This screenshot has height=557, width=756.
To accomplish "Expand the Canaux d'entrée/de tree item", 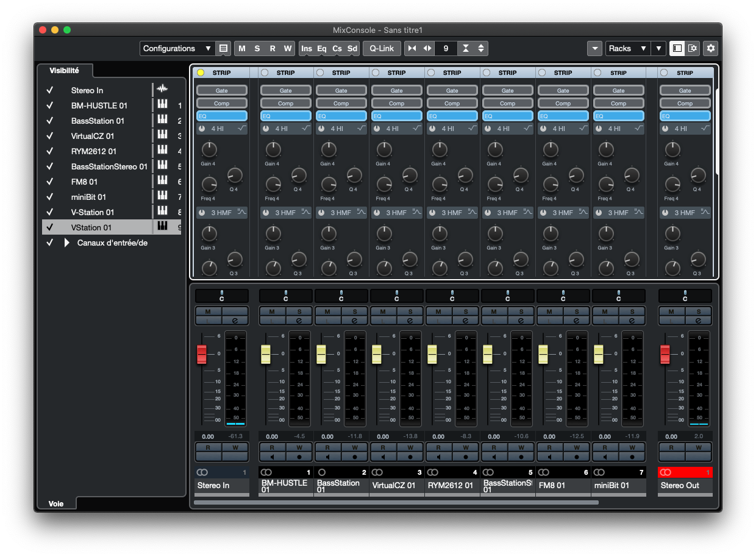I will point(66,241).
